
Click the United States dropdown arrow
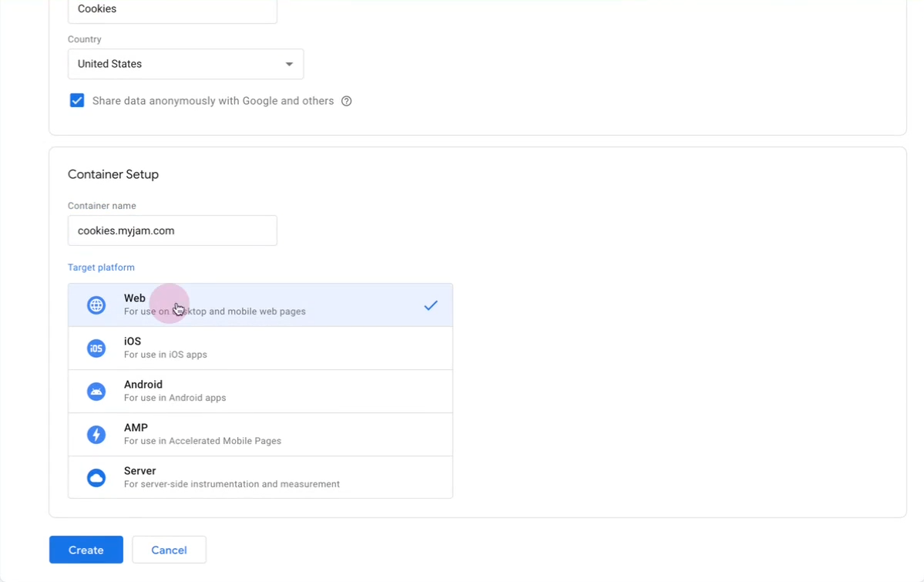[289, 64]
